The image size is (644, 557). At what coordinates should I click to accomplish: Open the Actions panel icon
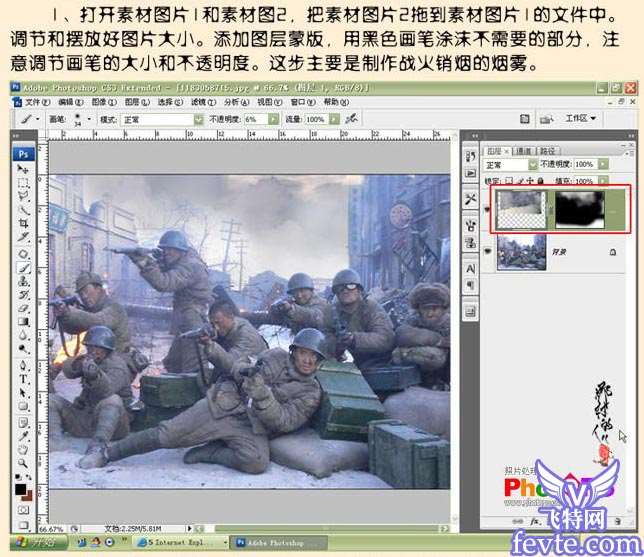pos(471,173)
